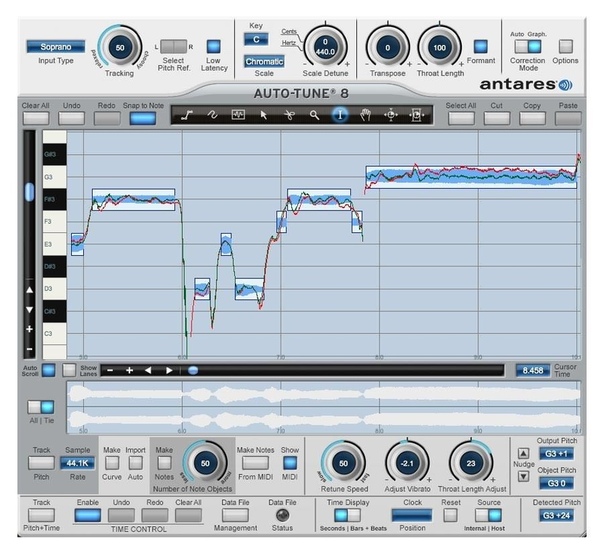Toggle the Formant button

pos(481,46)
